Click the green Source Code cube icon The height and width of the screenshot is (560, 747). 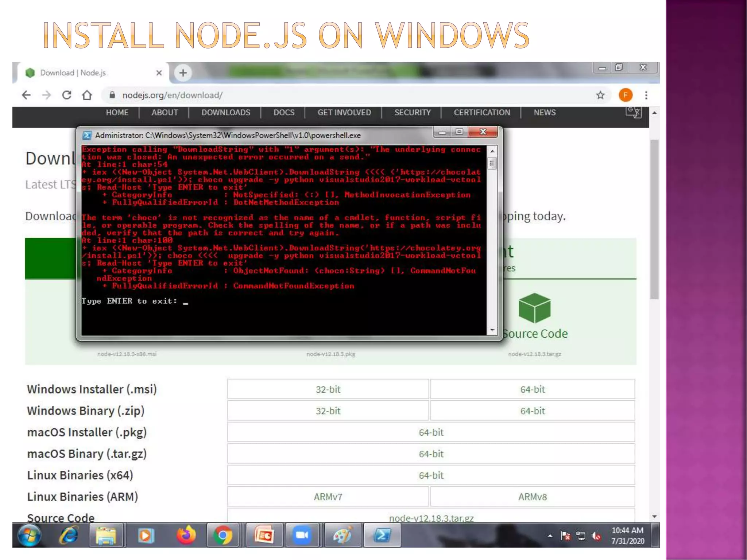534,308
